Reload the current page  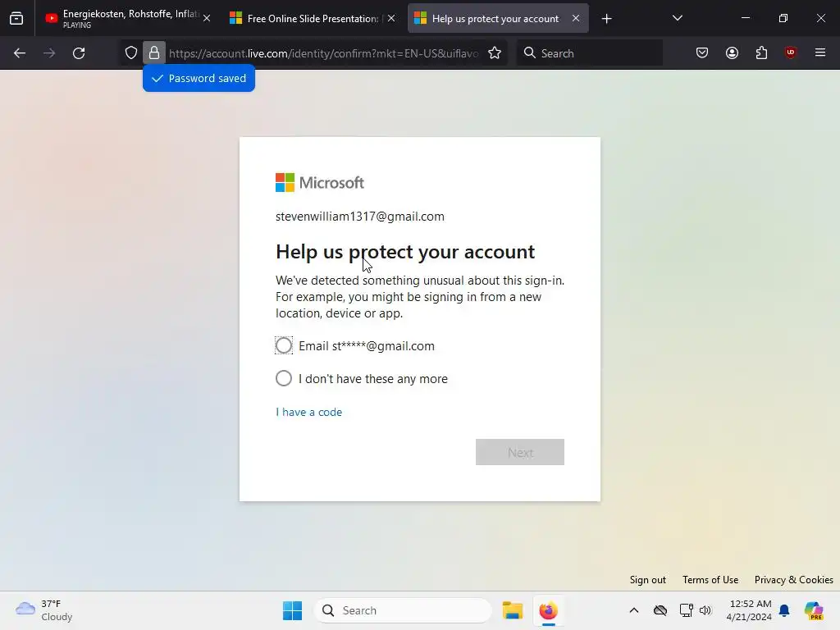pos(79,53)
